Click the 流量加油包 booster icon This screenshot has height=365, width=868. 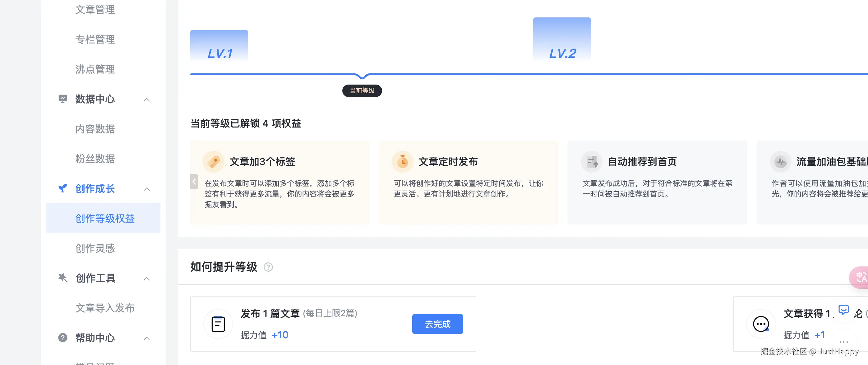pos(780,161)
